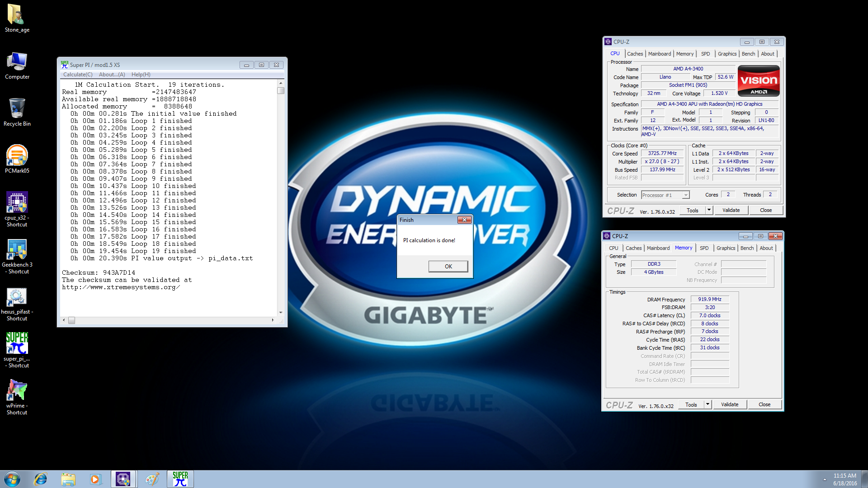Close the Finish dialog
This screenshot has width=868, height=488.
tap(464, 220)
